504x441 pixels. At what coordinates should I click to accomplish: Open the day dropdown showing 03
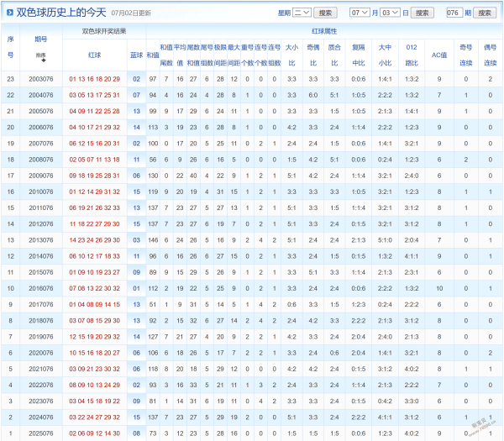coord(391,13)
